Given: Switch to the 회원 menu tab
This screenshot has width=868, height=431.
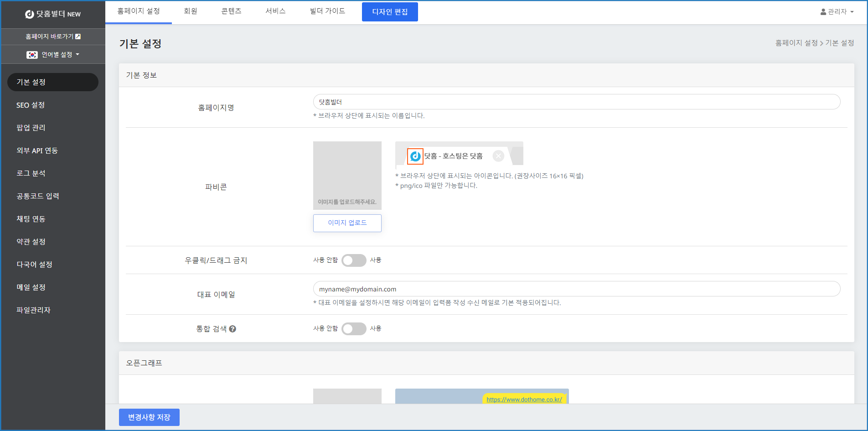Looking at the screenshot, I should coord(191,11).
